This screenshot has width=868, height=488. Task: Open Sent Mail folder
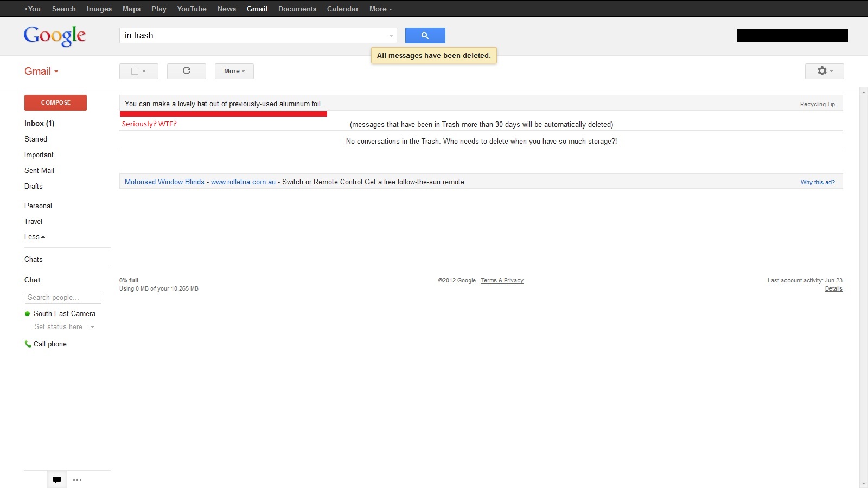coord(40,170)
